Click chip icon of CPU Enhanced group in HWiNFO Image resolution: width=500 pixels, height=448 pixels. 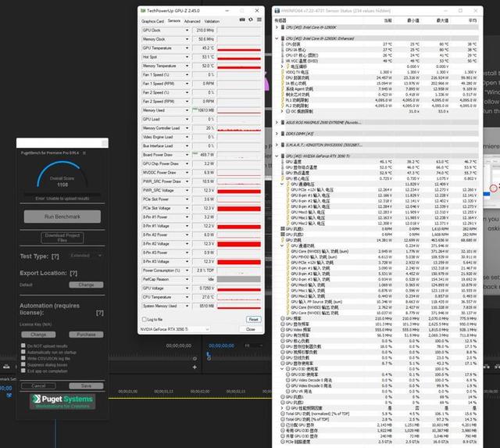(283, 38)
